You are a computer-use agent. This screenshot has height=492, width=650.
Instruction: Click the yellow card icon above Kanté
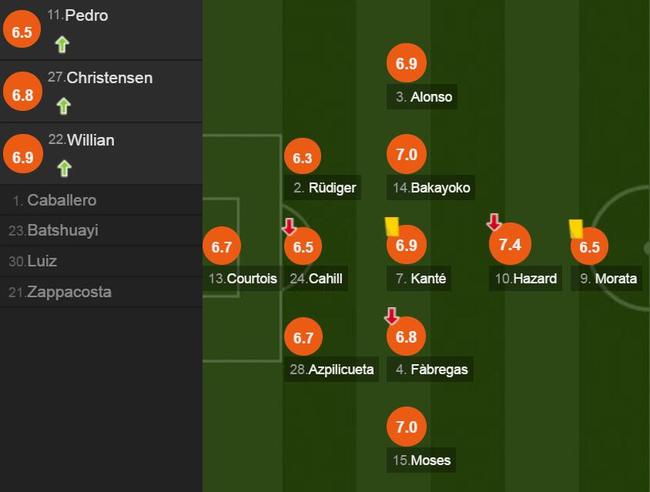click(x=392, y=227)
